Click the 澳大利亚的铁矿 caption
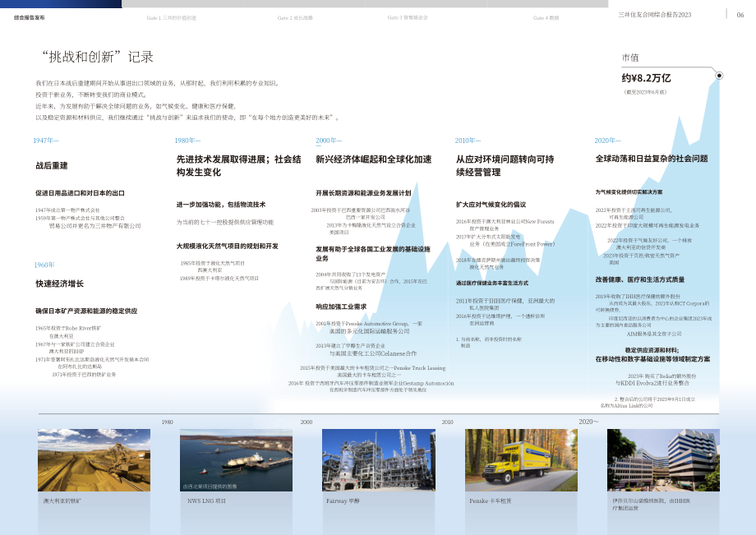Viewport: 756px width, 535px height. (x=62, y=501)
